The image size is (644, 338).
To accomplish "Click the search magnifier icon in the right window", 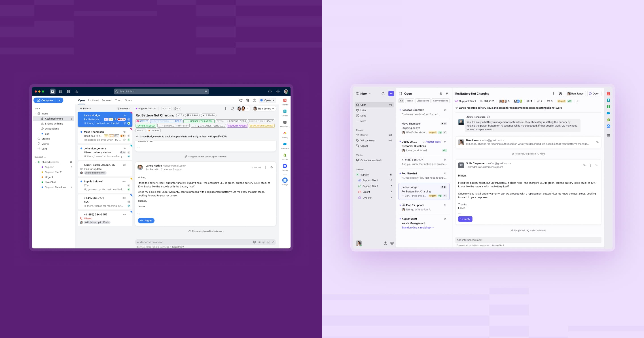I will point(383,93).
